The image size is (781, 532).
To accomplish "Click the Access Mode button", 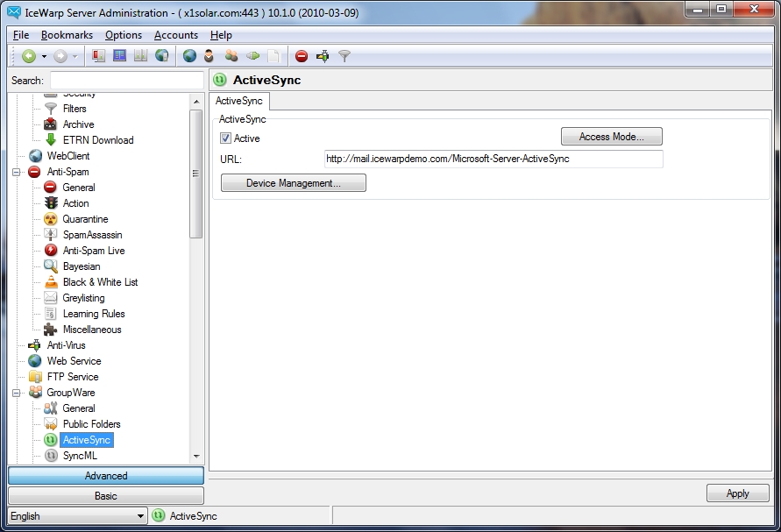I will 611,136.
